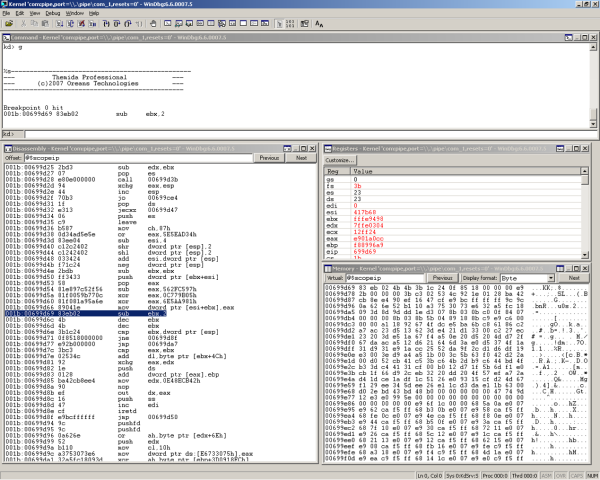Screen dimensions: 600x480
Task: Click the Customize button in Registers
Action: pyautogui.click(x=340, y=160)
